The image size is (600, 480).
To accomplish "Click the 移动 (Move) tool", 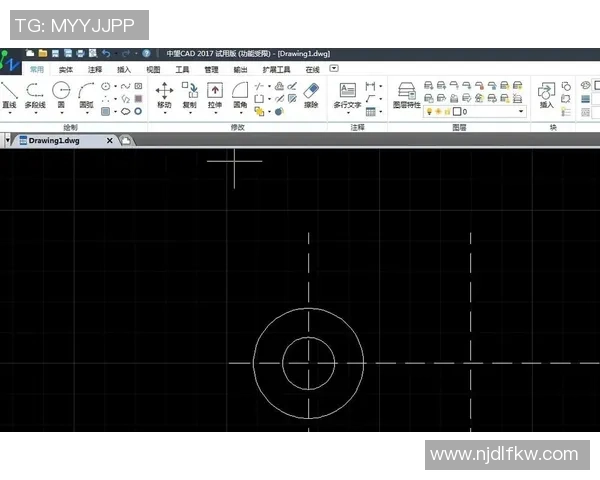I will pos(164,94).
